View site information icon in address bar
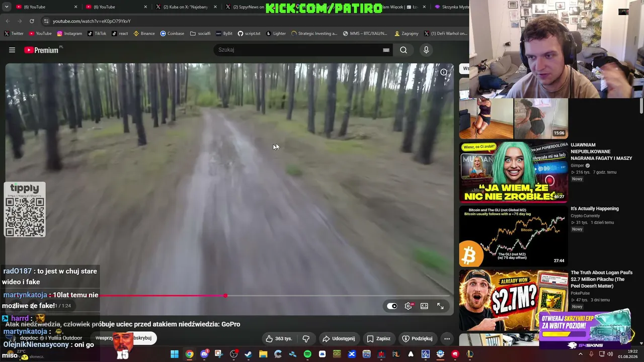644x362 pixels. [x=46, y=21]
